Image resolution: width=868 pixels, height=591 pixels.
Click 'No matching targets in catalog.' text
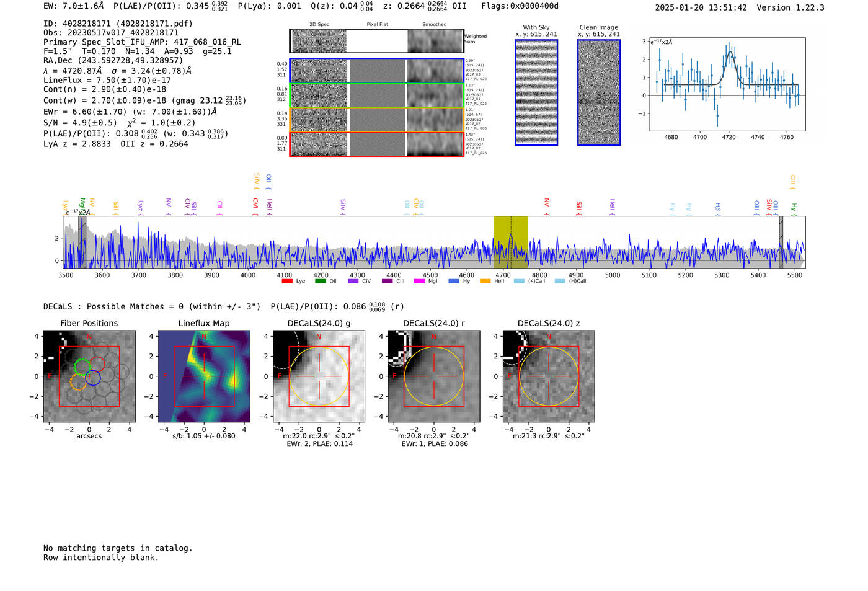(x=118, y=548)
